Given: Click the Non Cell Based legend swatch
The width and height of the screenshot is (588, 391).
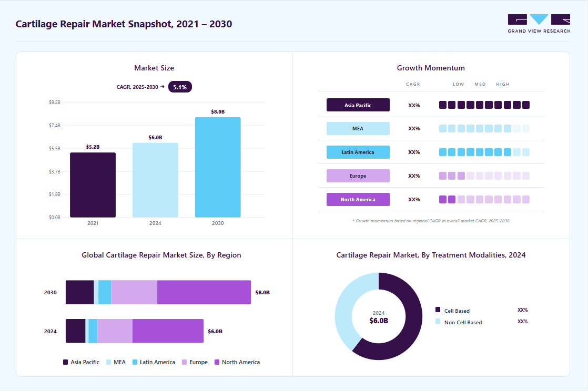Looking at the screenshot, I should coord(438,321).
